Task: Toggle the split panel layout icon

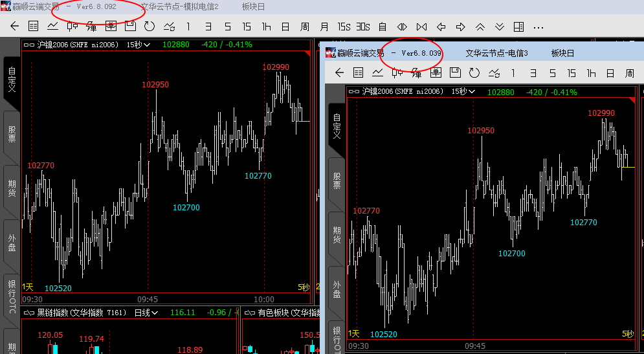Action: point(518,27)
